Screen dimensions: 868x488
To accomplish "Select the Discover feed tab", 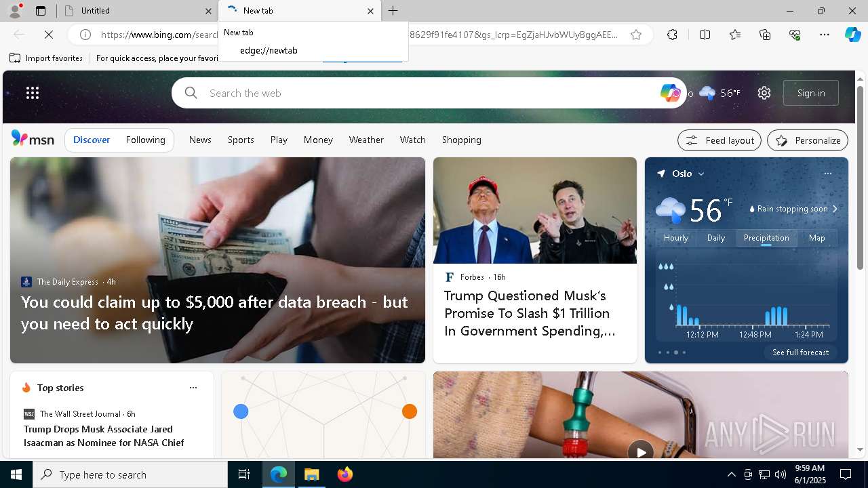I will (x=92, y=140).
